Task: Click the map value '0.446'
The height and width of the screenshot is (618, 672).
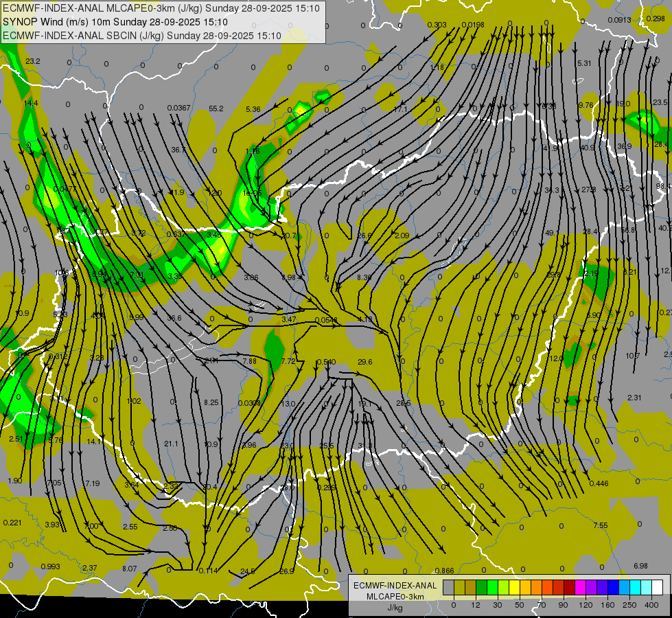Action: tap(599, 483)
